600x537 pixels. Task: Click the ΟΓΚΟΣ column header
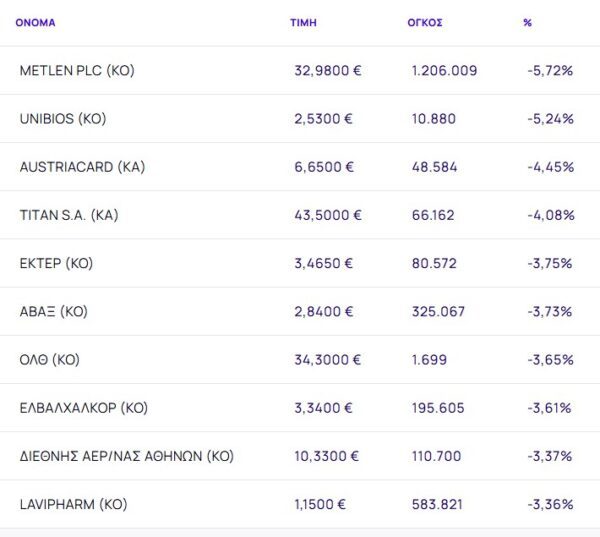coord(426,22)
